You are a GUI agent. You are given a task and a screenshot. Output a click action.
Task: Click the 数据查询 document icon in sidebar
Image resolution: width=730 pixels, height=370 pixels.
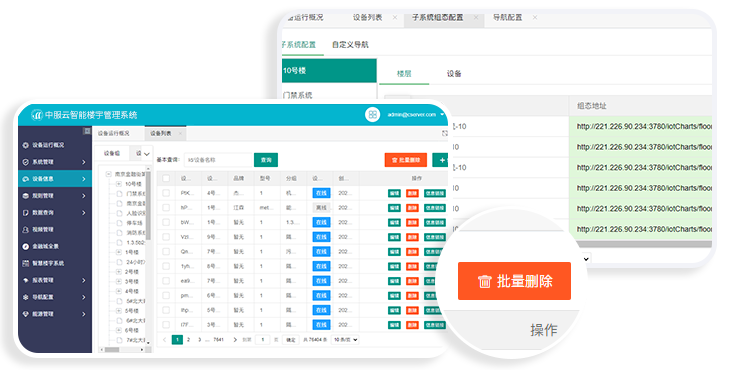[x=26, y=213]
